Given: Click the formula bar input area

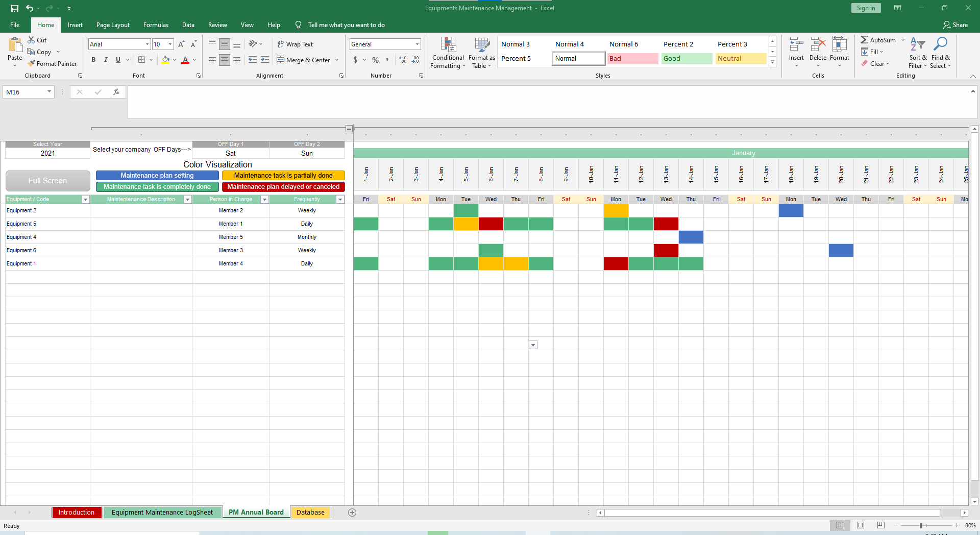Looking at the screenshot, I should [x=549, y=102].
